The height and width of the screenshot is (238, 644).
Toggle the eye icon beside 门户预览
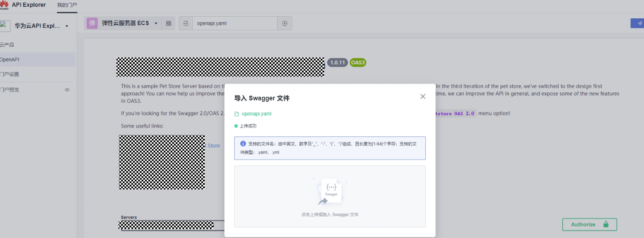67,90
